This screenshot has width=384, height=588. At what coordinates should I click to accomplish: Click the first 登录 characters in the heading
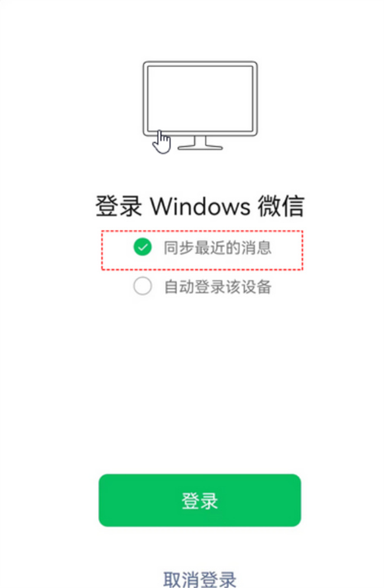(x=119, y=206)
